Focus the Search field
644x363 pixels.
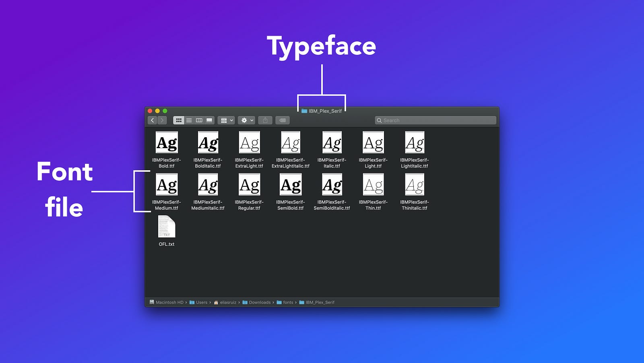point(436,120)
